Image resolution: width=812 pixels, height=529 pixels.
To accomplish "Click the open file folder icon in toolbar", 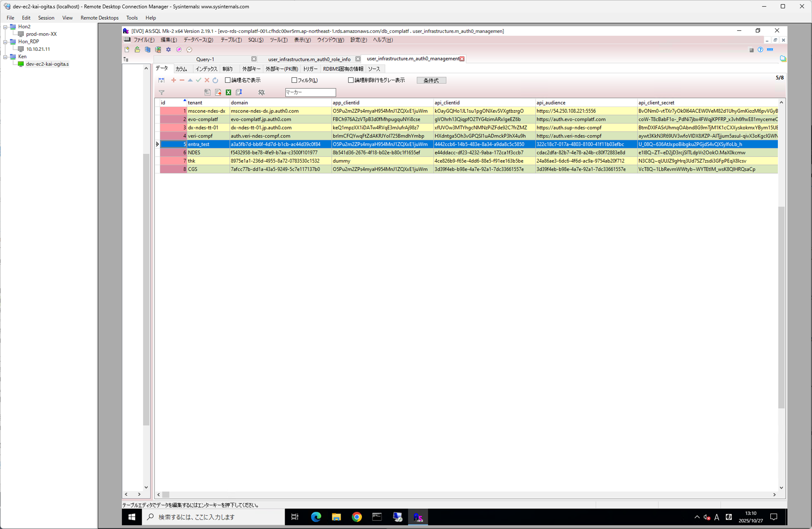I will pos(137,50).
